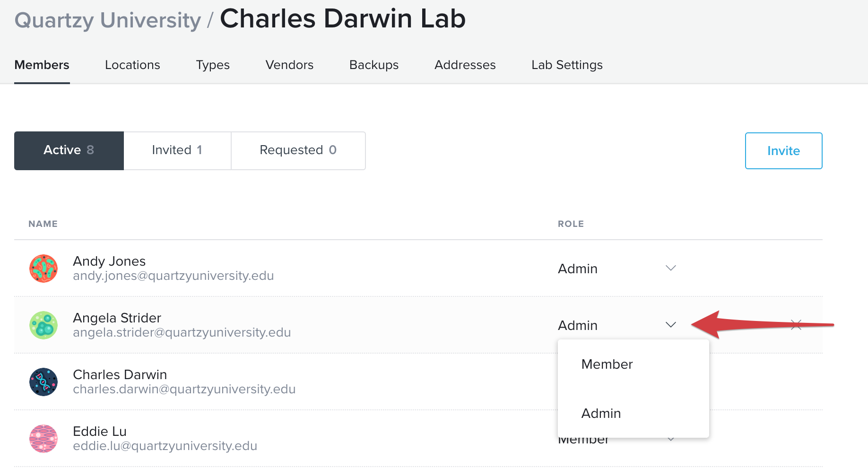868x468 pixels.
Task: Click the ROLE column header
Action: (x=571, y=224)
